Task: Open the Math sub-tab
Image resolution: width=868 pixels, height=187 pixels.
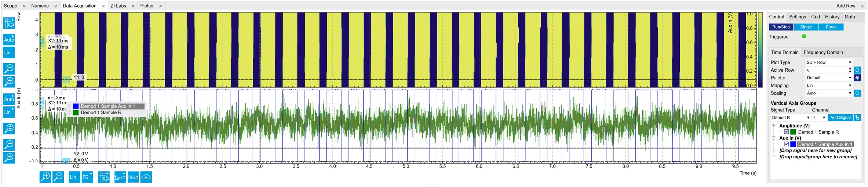Action: [x=850, y=17]
